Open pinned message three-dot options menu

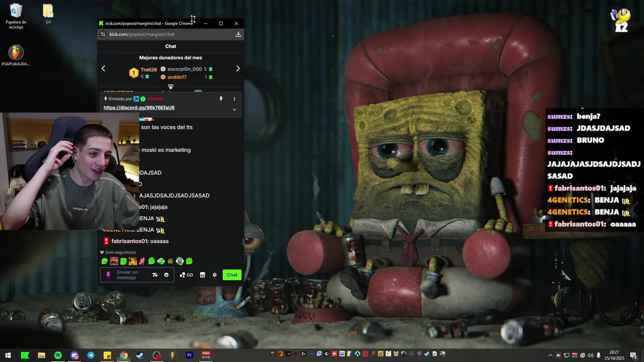point(234,99)
